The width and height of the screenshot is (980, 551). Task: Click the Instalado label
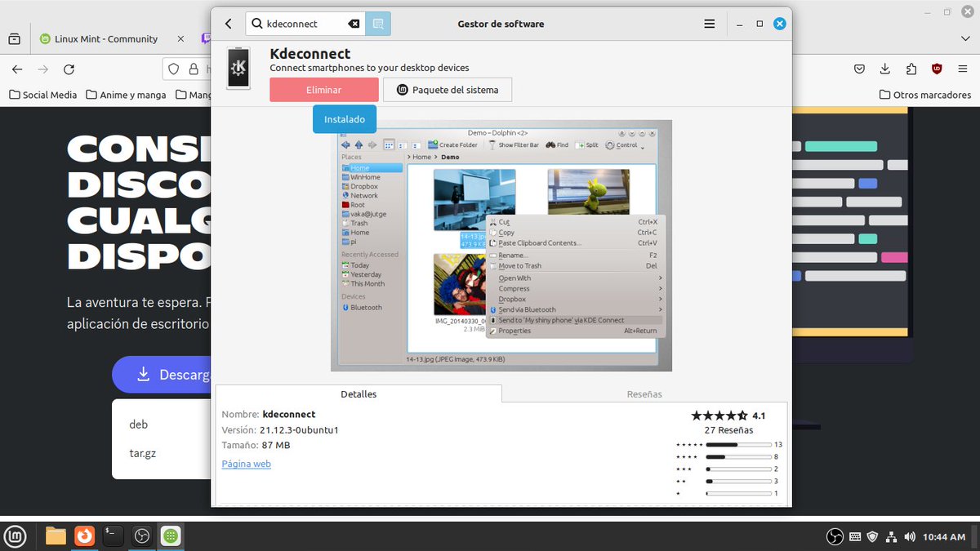click(x=345, y=119)
